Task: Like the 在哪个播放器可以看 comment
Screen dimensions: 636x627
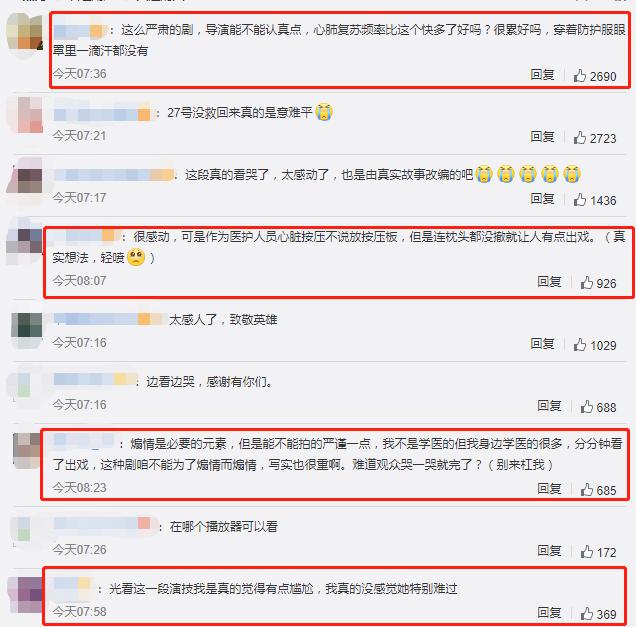Action: tap(598, 552)
